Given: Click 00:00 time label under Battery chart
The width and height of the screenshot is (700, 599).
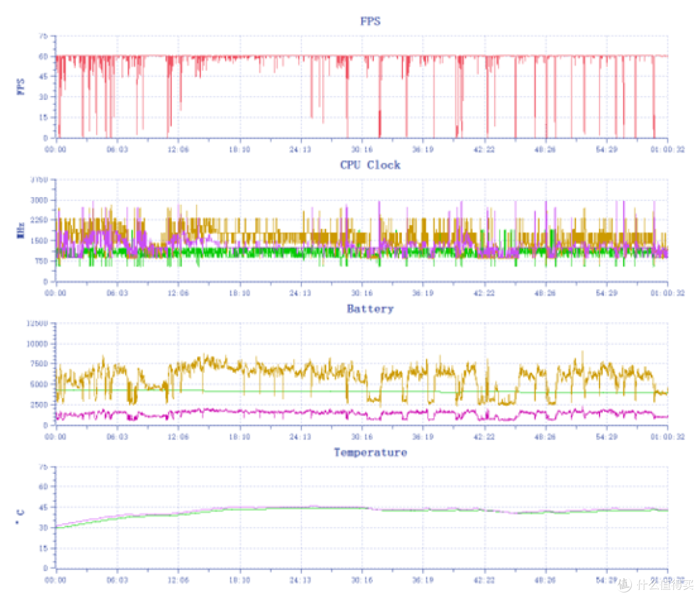Looking at the screenshot, I should point(55,436).
